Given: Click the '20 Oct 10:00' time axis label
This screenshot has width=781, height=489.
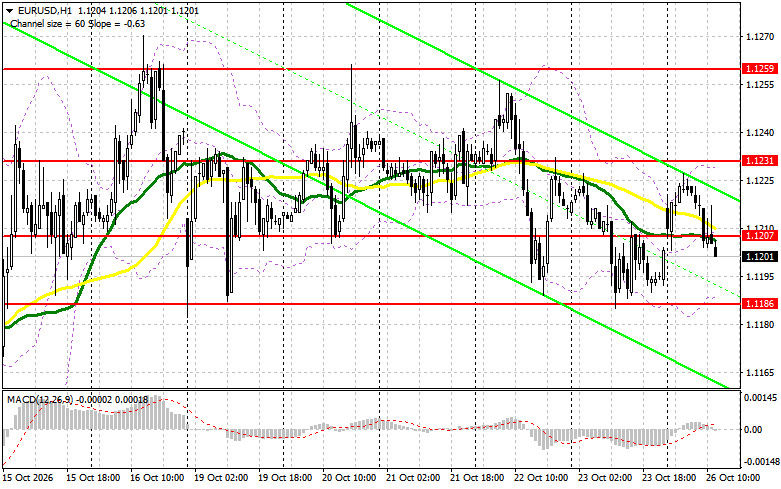Looking at the screenshot, I should point(349,478).
